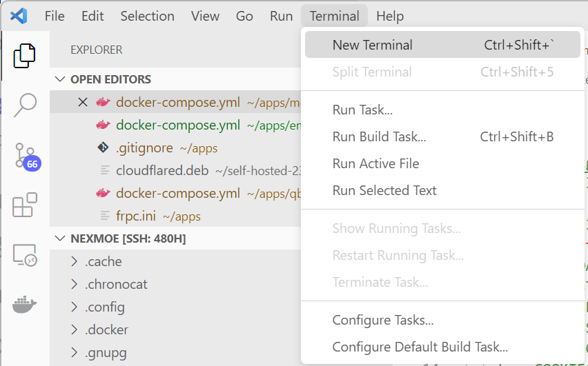Open the Selection menu
Image resolution: width=588 pixels, height=366 pixels.
[147, 16]
